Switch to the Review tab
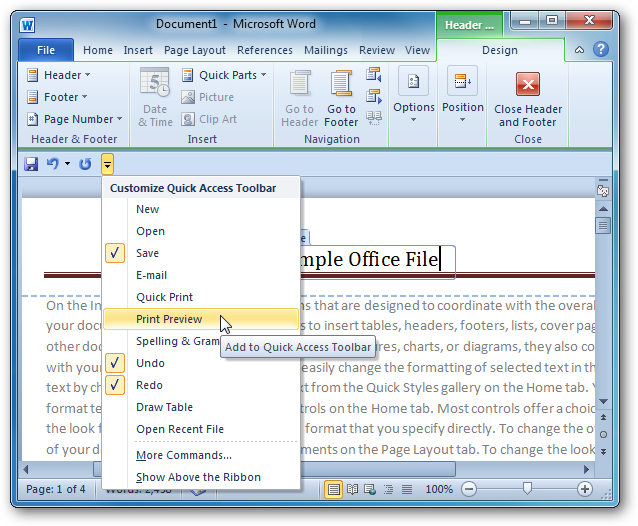 pyautogui.click(x=376, y=50)
